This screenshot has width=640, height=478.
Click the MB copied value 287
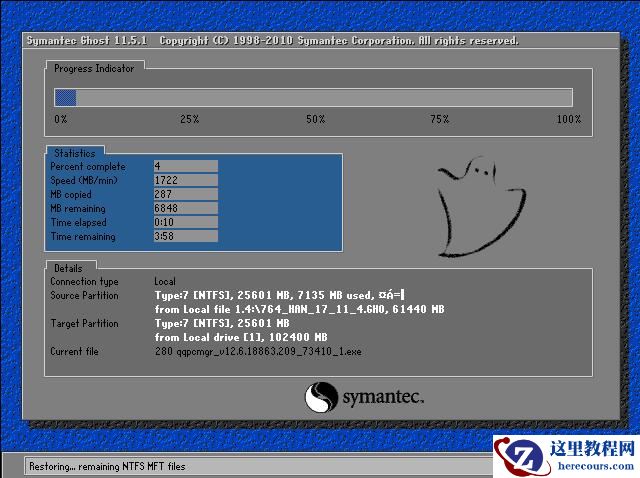[186, 194]
